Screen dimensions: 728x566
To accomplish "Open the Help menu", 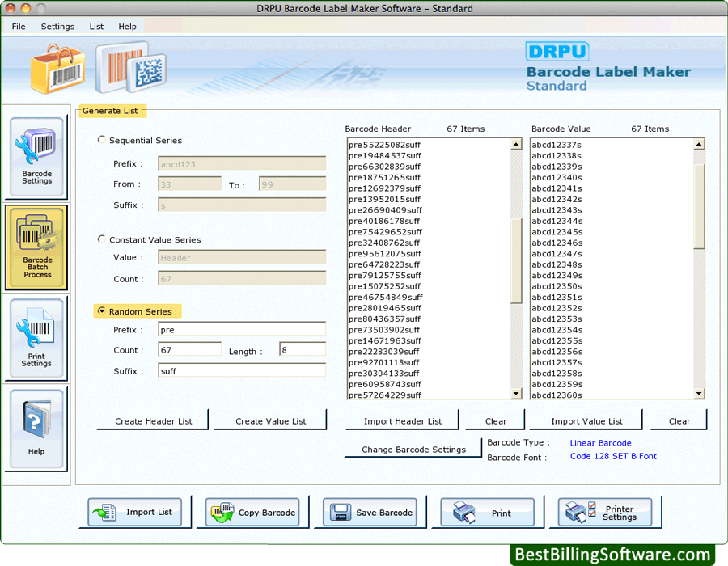I will [x=127, y=27].
